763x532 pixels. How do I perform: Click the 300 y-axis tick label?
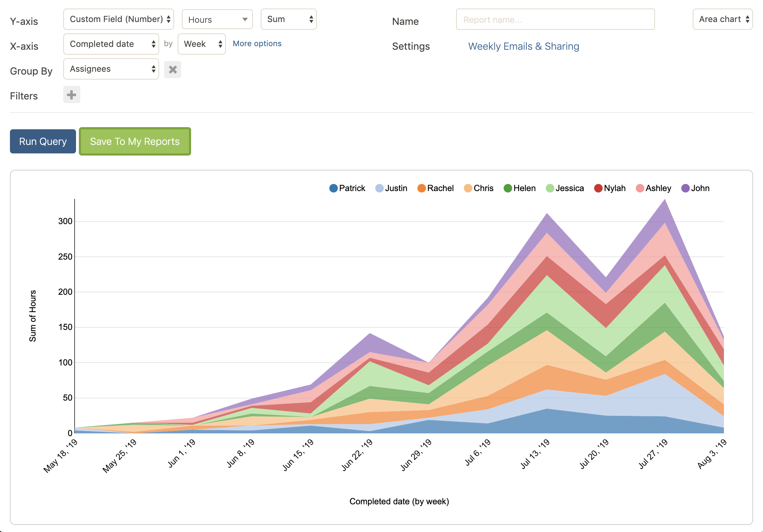point(65,221)
